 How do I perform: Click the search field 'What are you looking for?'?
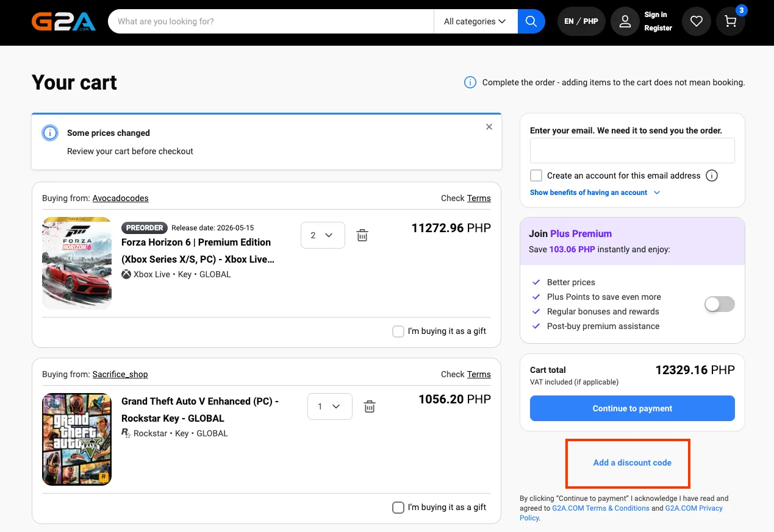click(x=271, y=21)
